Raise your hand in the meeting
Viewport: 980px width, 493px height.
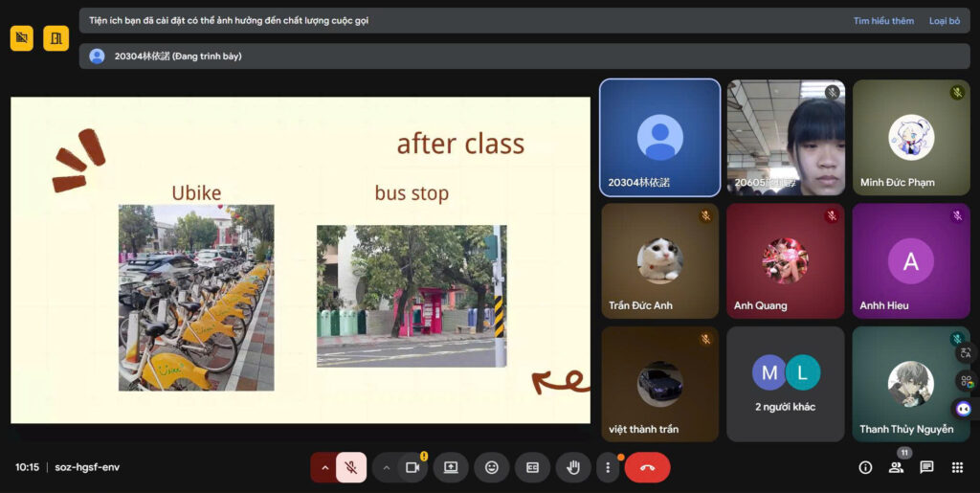(x=573, y=467)
